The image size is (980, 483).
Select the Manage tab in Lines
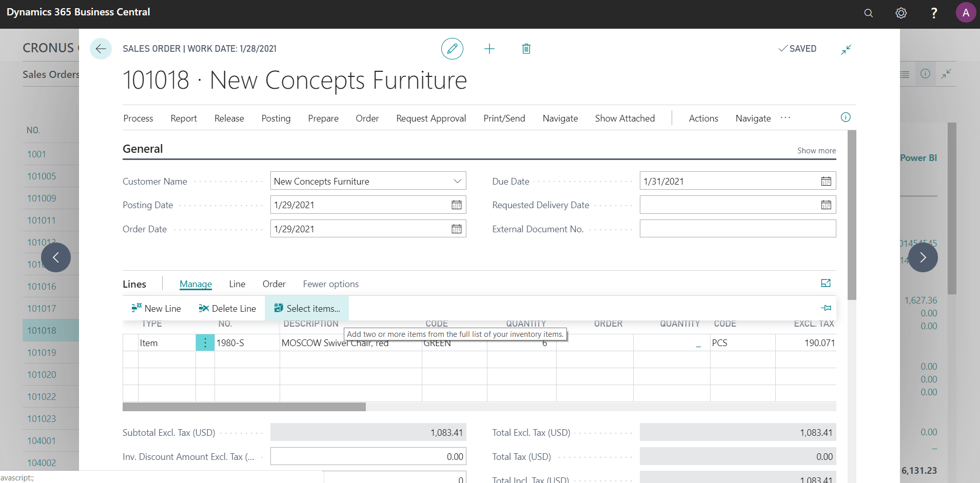pos(195,284)
